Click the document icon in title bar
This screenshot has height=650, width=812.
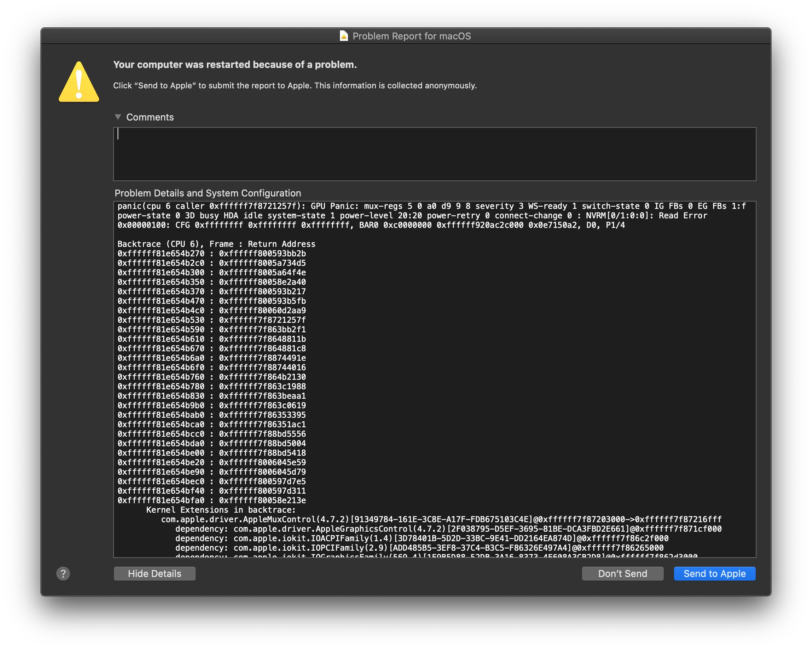(344, 36)
